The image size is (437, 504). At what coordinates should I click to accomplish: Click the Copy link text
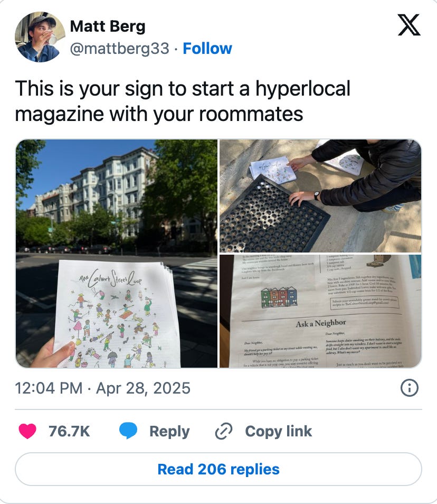[278, 431]
